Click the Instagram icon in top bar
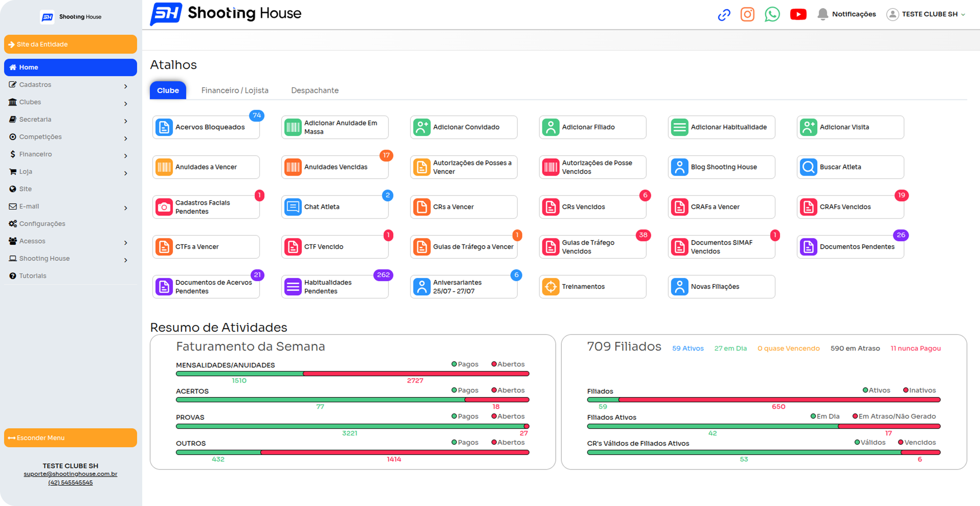 coord(747,14)
